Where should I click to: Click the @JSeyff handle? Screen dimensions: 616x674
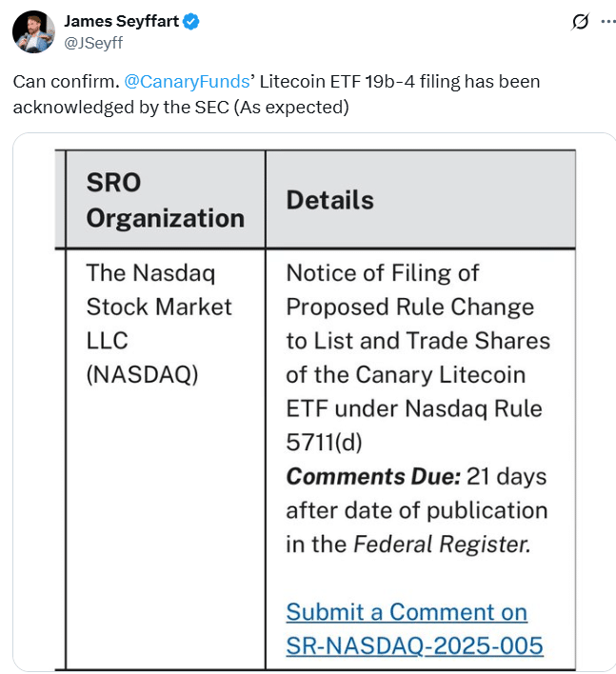tap(93, 42)
